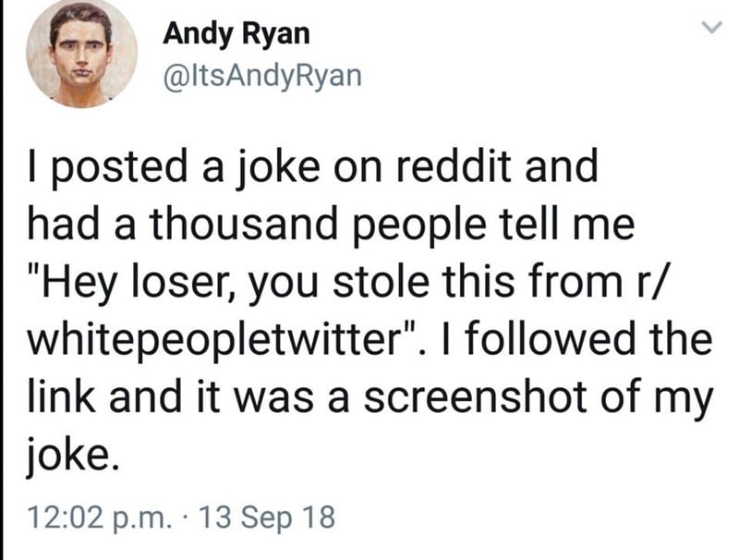This screenshot has height=560, width=739.
Task: Open the Andy Ryan display name
Action: [236, 34]
